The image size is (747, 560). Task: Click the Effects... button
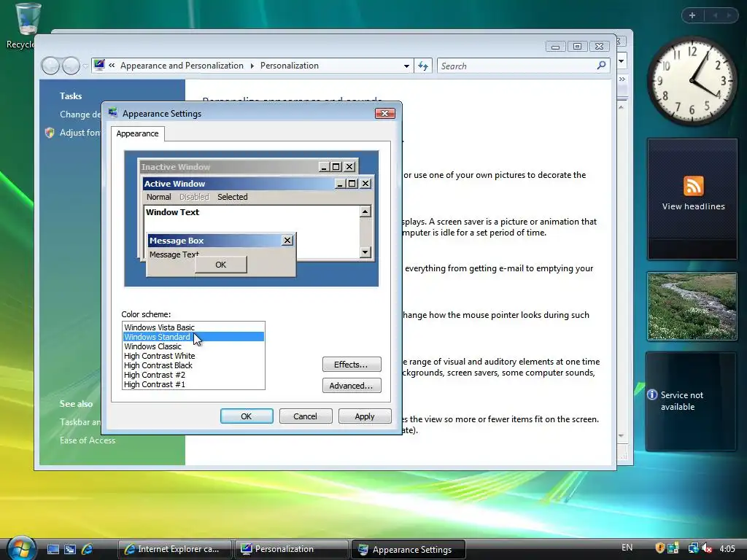click(352, 365)
